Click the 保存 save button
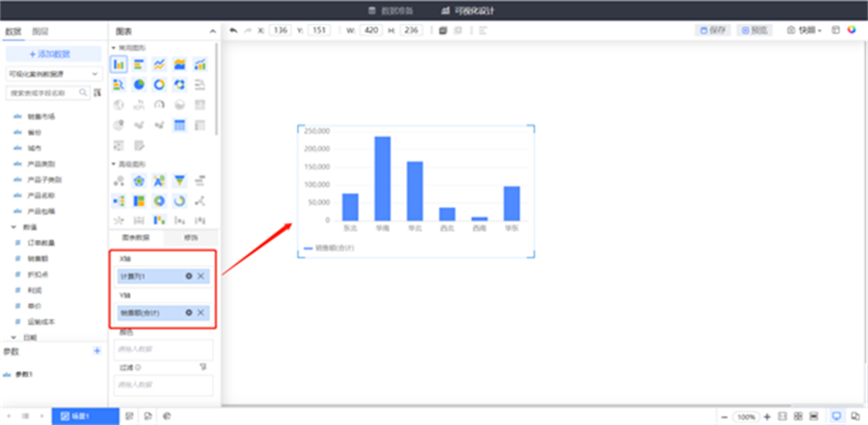 (714, 30)
